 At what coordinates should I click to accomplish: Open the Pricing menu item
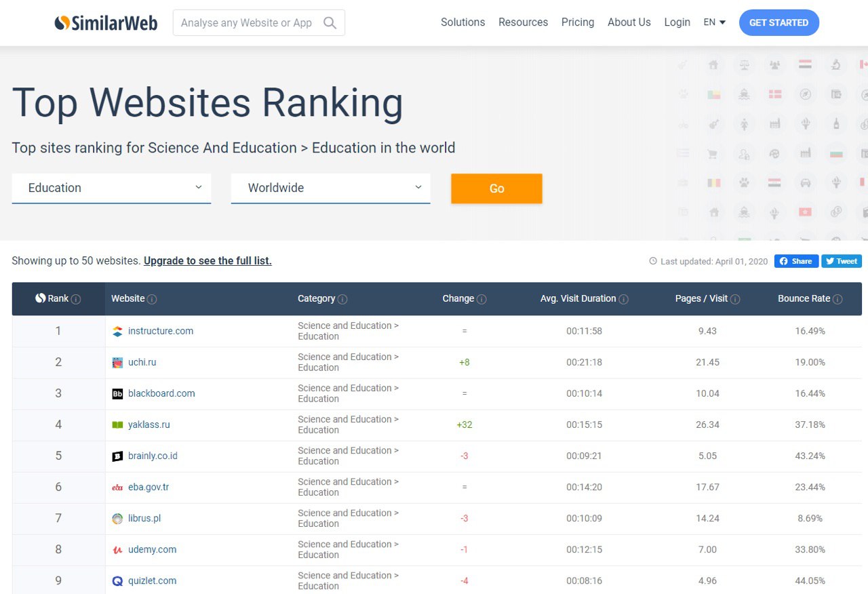point(577,22)
